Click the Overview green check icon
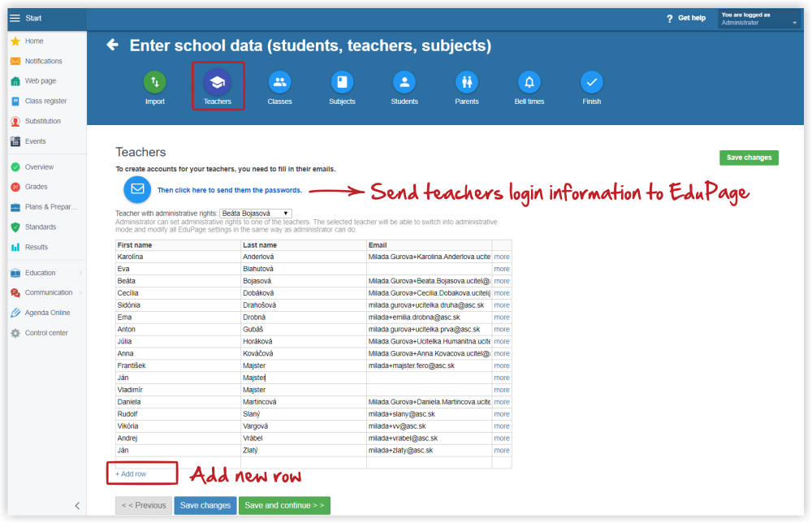This screenshot has height=523, width=812. point(15,167)
